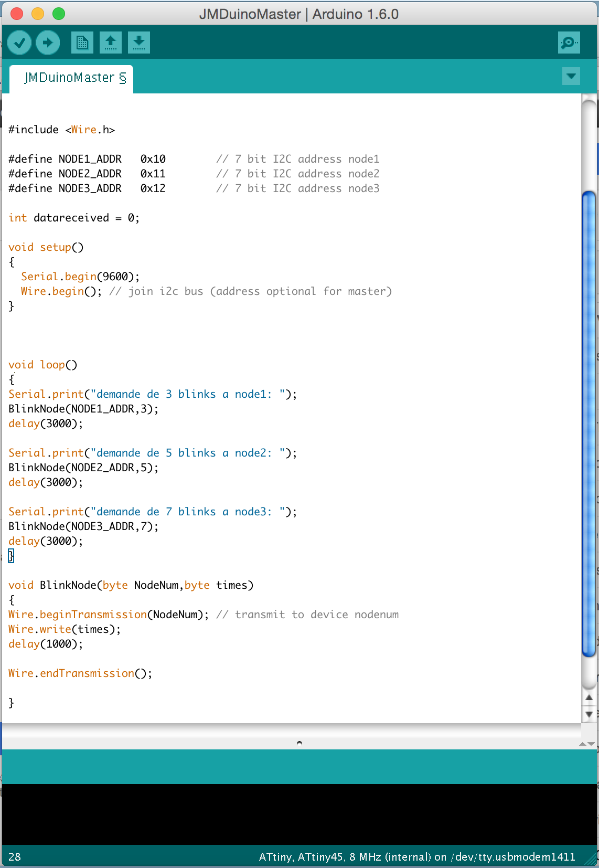Click 'BlinkNode(NODE3_ADDR,7);' line
The height and width of the screenshot is (868, 599).
83,526
